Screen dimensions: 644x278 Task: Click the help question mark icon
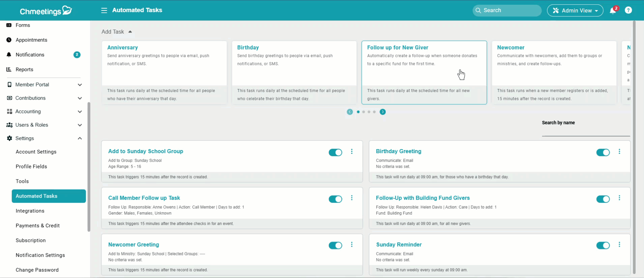pos(628,10)
